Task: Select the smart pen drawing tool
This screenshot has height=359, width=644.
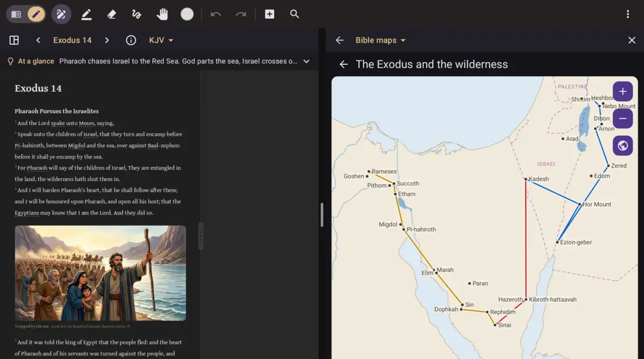Action: click(x=61, y=15)
